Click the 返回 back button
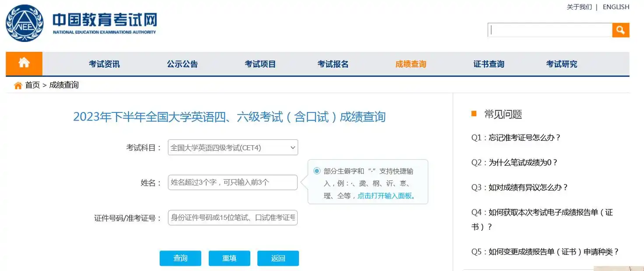Image resolution: width=644 pixels, height=271 pixels. 278,258
